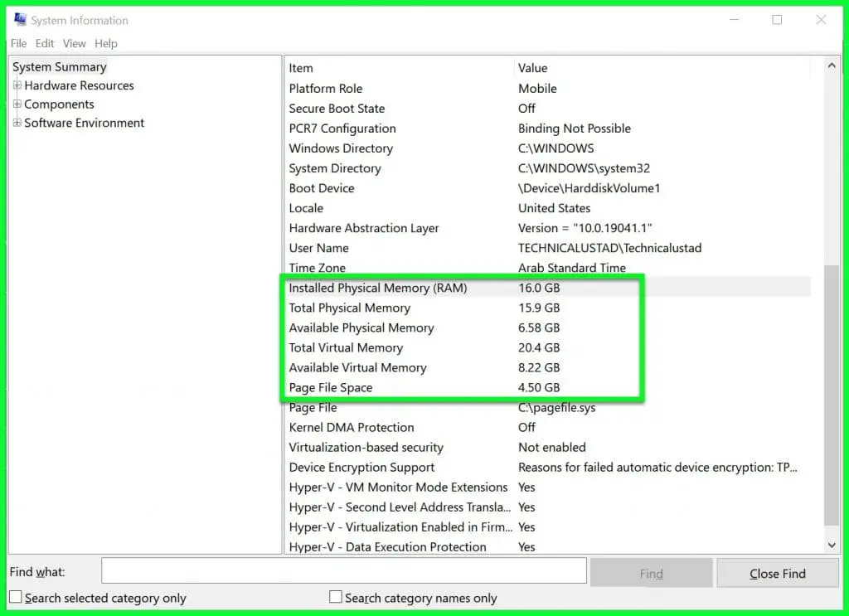Screen dimensions: 849x616
Task: Expand the Software Environment node
Action: click(17, 123)
